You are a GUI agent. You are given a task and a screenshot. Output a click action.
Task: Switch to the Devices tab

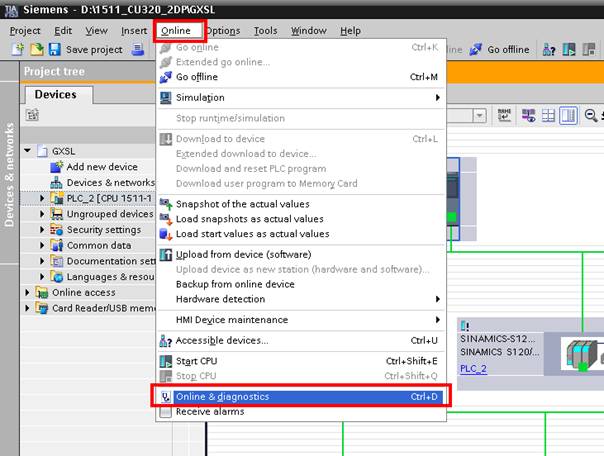tap(55, 94)
